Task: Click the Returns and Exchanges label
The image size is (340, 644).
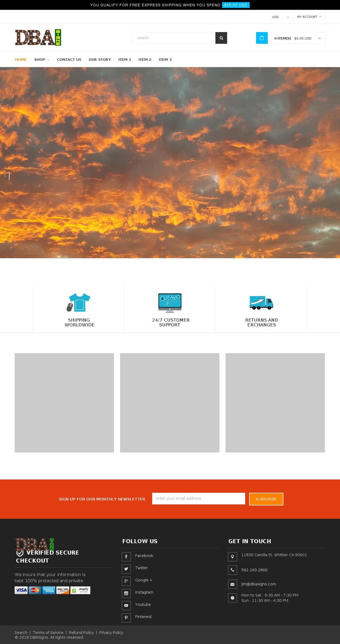Action: pos(262,322)
